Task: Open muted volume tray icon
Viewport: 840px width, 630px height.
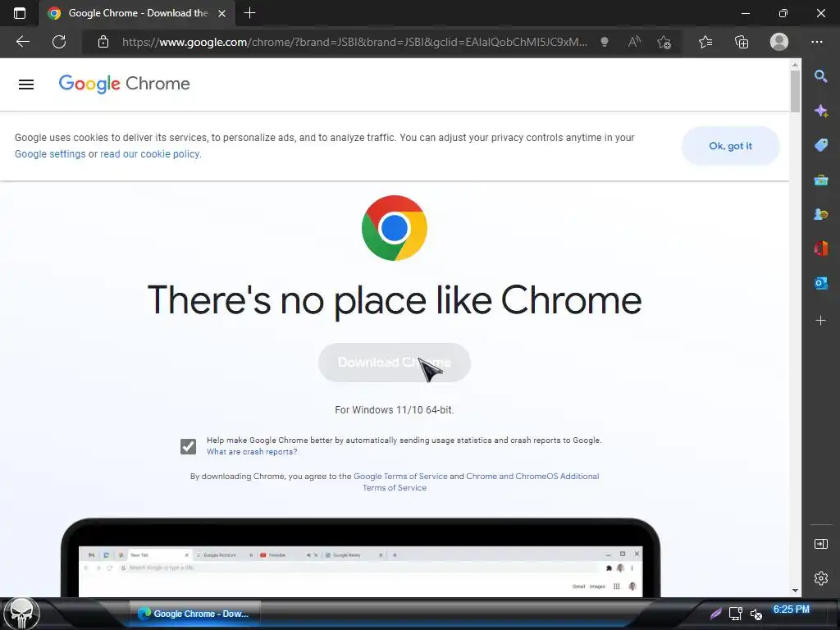Action: click(756, 614)
